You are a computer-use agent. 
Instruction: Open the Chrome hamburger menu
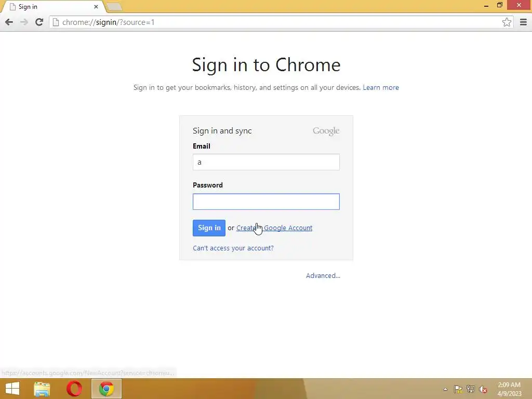click(523, 22)
